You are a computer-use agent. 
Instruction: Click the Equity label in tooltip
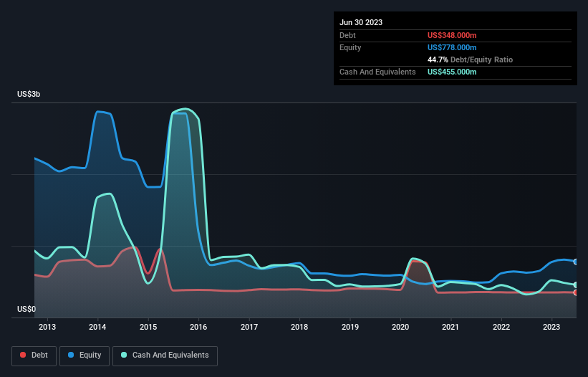click(x=350, y=47)
